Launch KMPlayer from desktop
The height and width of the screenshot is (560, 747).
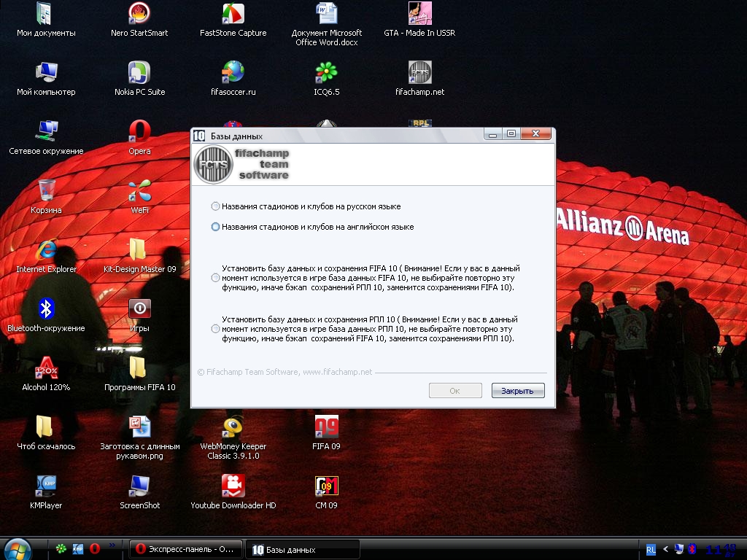[46, 492]
